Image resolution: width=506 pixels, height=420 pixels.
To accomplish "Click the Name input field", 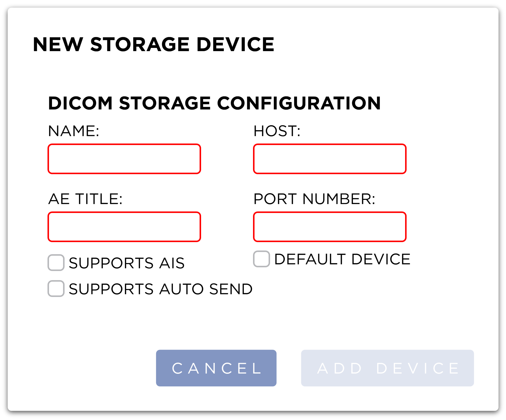I will [x=124, y=159].
